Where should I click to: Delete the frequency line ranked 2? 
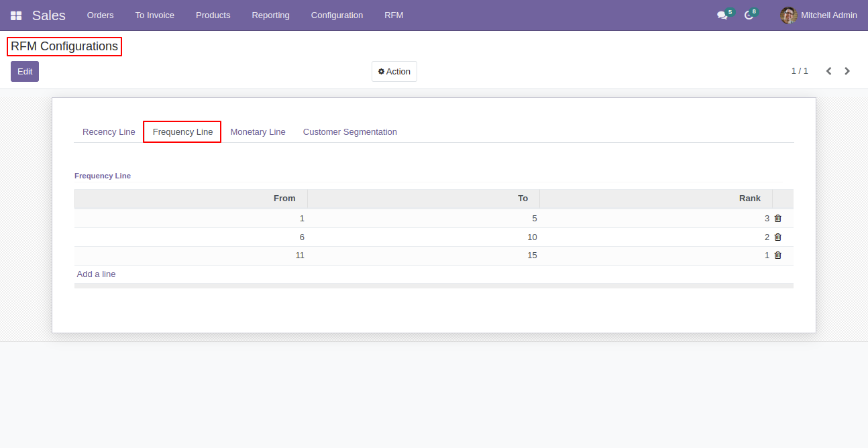click(778, 237)
